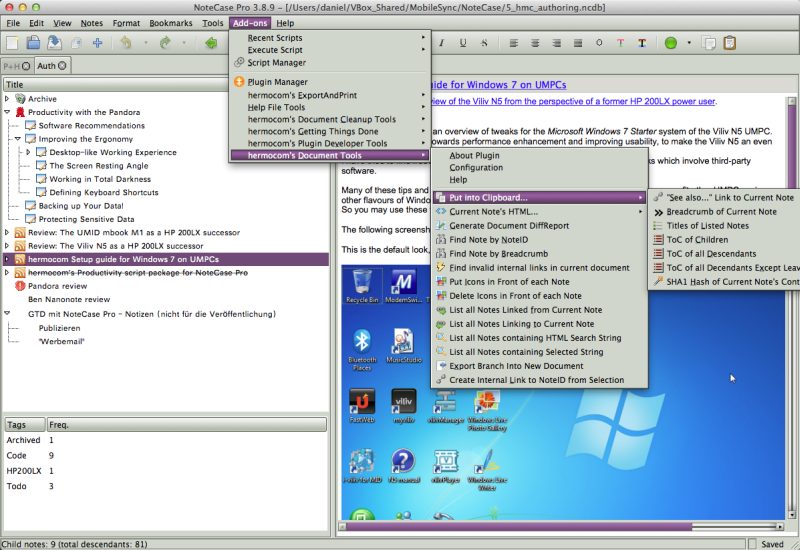
Task: Center-align the text
Action: click(535, 43)
